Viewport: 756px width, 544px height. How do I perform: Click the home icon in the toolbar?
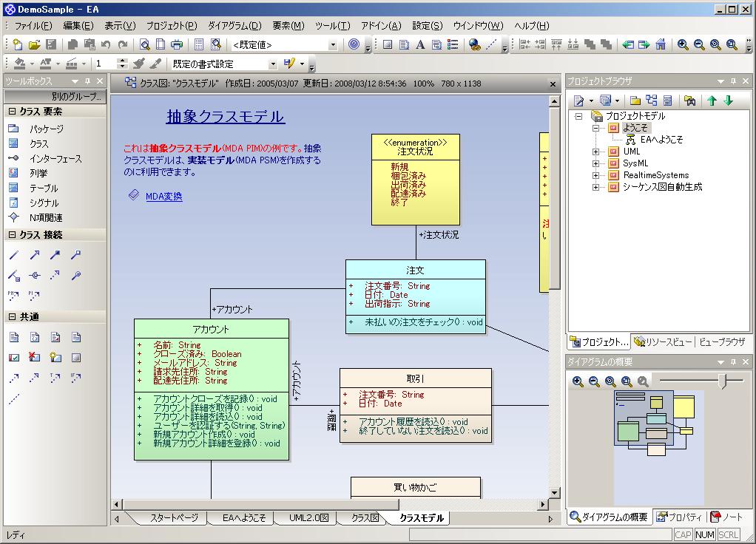661,44
